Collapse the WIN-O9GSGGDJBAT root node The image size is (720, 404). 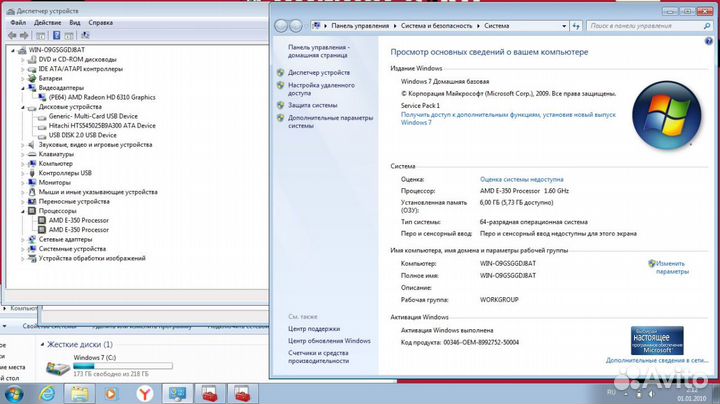(13, 50)
